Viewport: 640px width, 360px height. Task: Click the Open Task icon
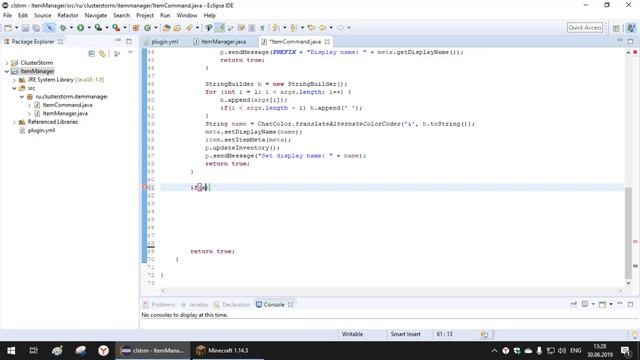[177, 28]
